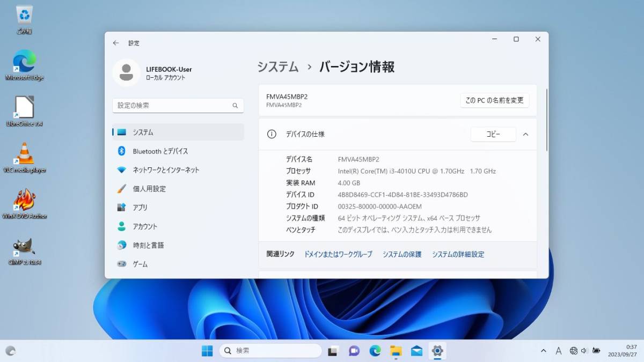This screenshot has width=644, height=362.
Task: Click the FMVA45MBP2 device name value
Action: click(358, 159)
